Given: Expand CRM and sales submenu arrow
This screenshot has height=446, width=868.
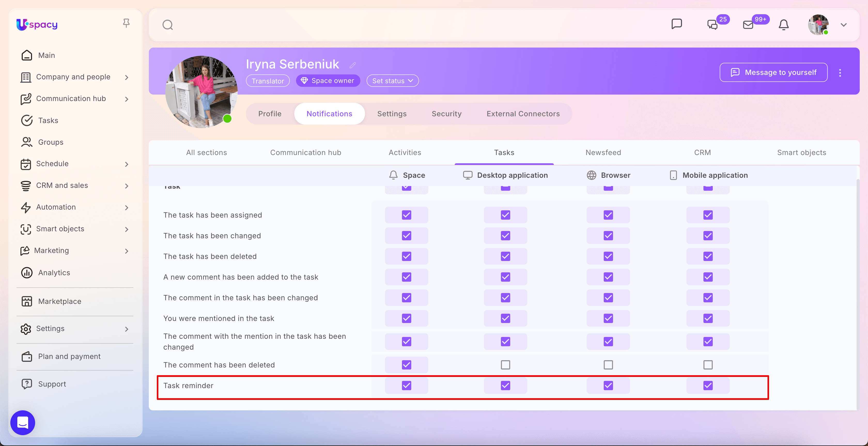Looking at the screenshot, I should [x=126, y=186].
